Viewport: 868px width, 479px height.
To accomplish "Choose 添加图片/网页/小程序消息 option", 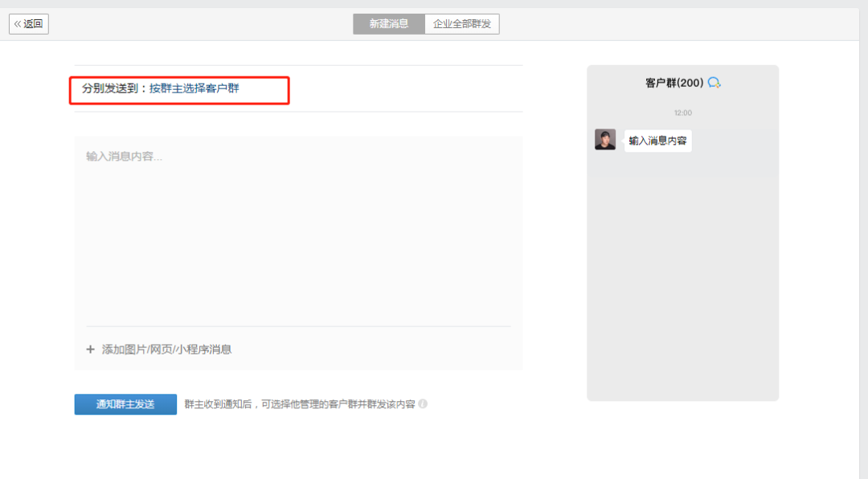I will pos(166,350).
